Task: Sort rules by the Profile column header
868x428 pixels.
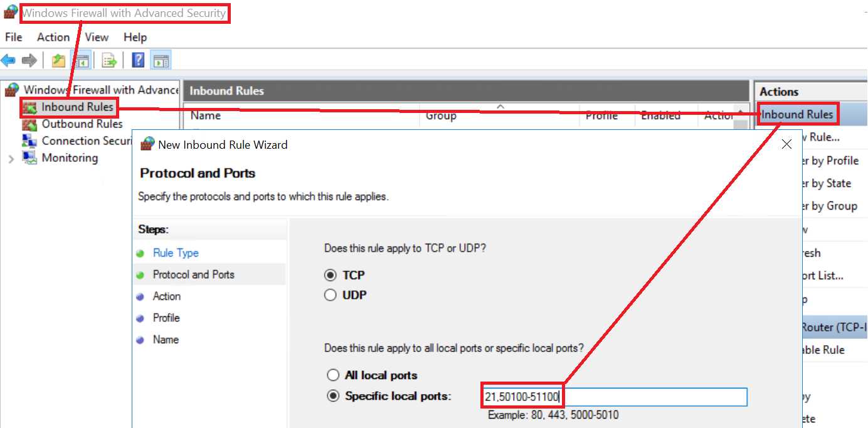Action: [x=601, y=115]
